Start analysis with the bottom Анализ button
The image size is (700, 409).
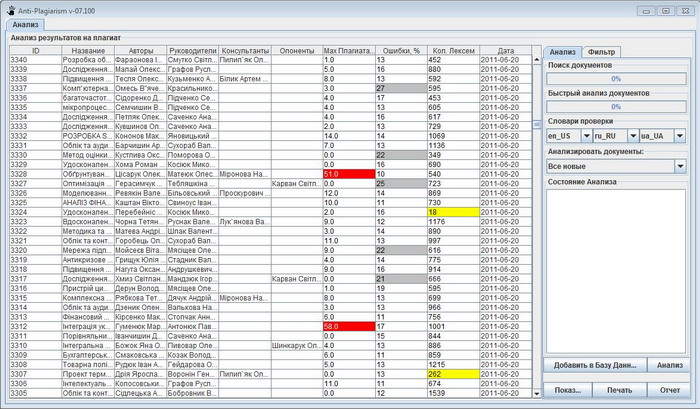(x=669, y=366)
